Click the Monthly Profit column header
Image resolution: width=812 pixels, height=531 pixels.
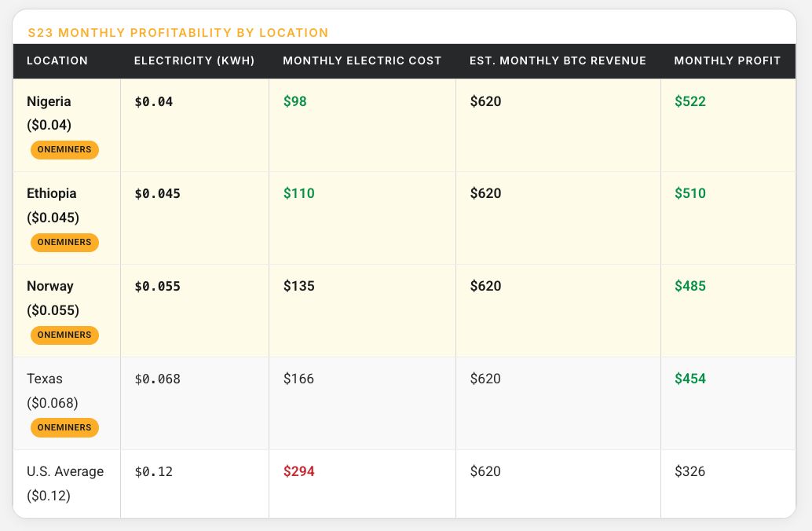(x=727, y=61)
